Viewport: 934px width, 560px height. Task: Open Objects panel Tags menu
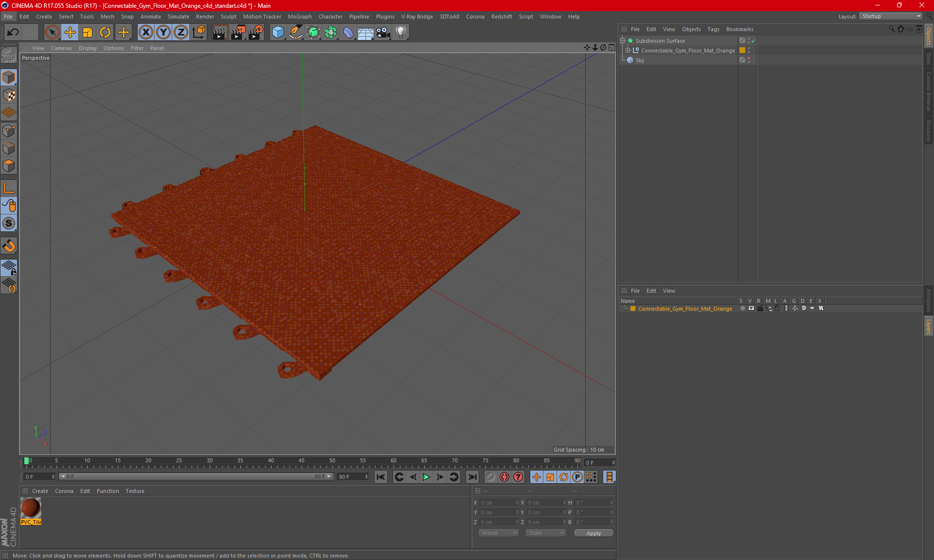(x=713, y=29)
